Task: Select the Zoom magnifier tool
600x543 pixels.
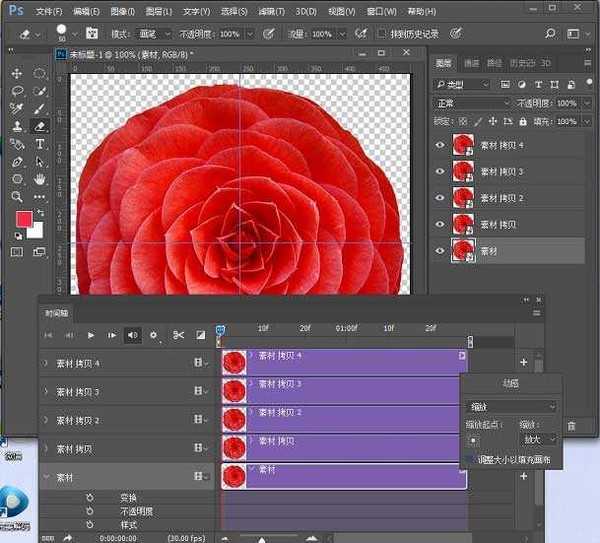Action: coord(17,197)
